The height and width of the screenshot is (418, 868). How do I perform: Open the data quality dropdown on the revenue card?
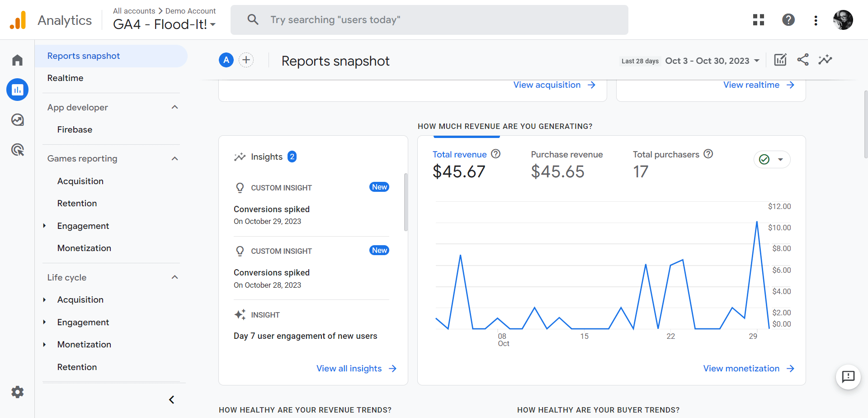pyautogui.click(x=780, y=159)
